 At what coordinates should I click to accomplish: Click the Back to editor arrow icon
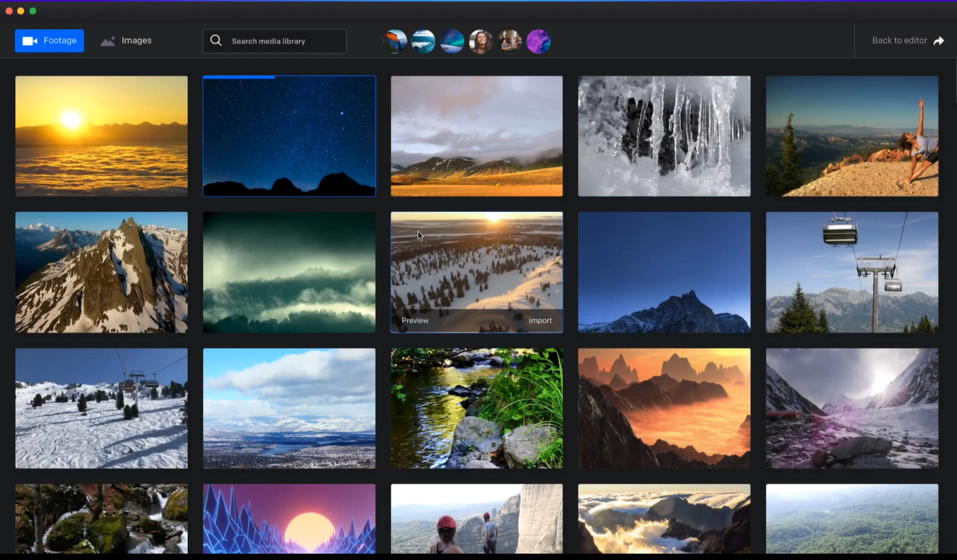tap(939, 41)
